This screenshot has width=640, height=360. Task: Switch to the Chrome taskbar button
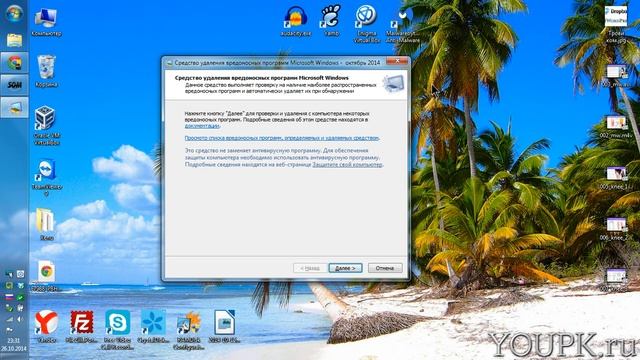pyautogui.click(x=14, y=63)
